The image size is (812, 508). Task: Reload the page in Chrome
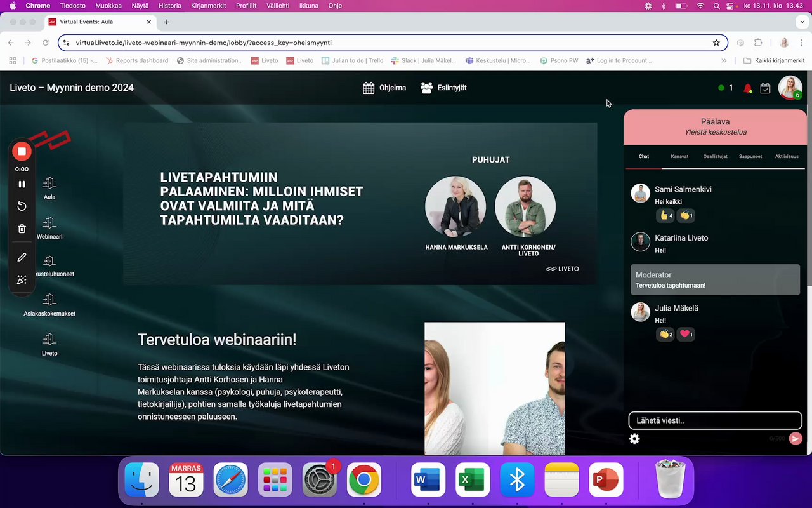click(46, 43)
